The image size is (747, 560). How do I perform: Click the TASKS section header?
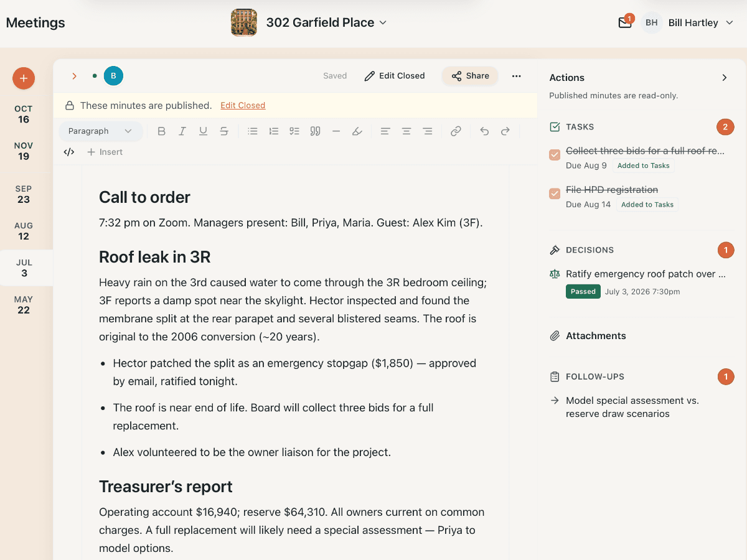pos(580,127)
